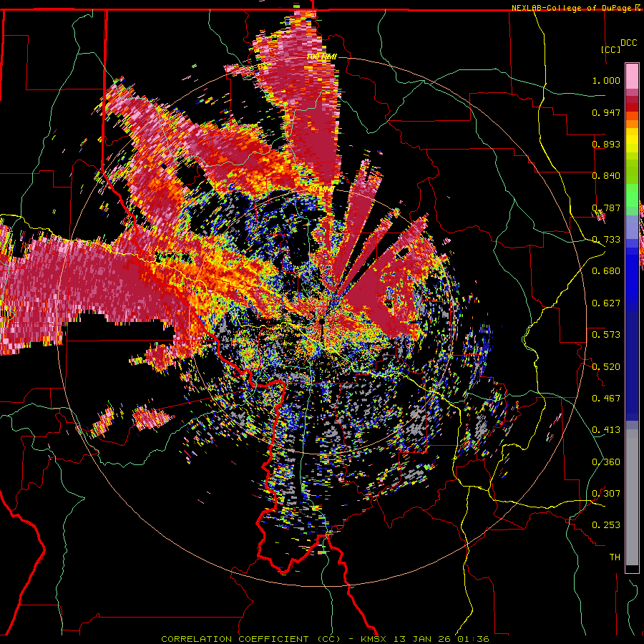Click the 01:36 timestamp

tap(472, 639)
